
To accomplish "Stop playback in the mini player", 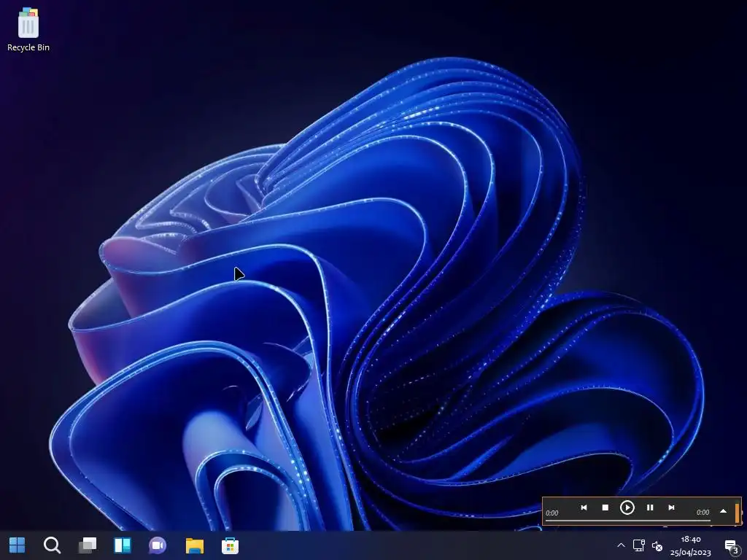I will click(605, 507).
